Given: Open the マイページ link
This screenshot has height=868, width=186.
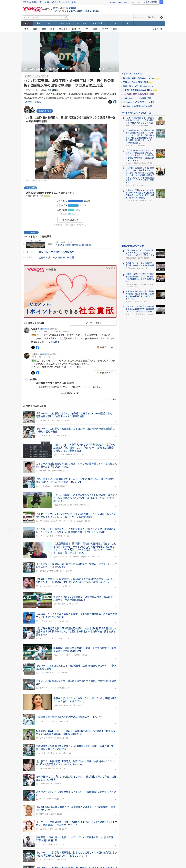Looking at the screenshot, I should coord(139,18).
